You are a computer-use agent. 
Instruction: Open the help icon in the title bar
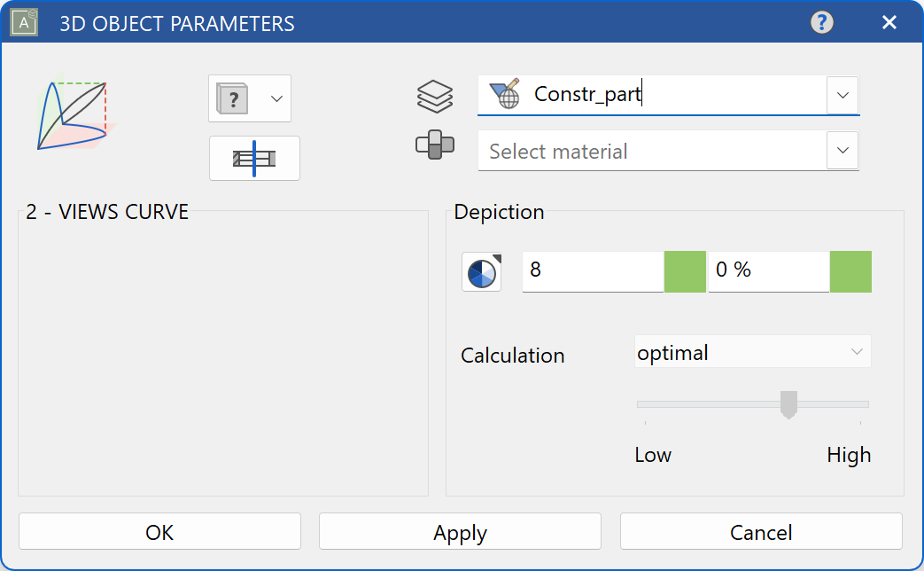pyautogui.click(x=821, y=22)
